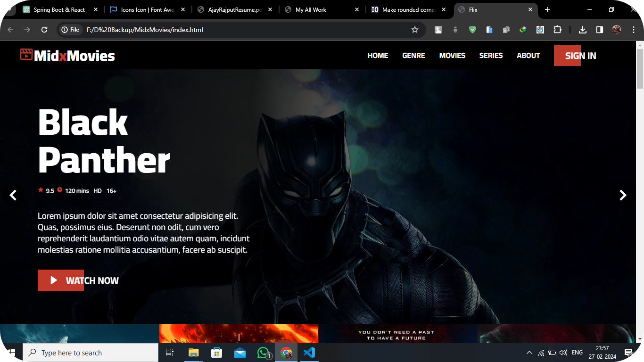This screenshot has height=362, width=644.
Task: Open the volume control in the system tray
Action: 563,353
